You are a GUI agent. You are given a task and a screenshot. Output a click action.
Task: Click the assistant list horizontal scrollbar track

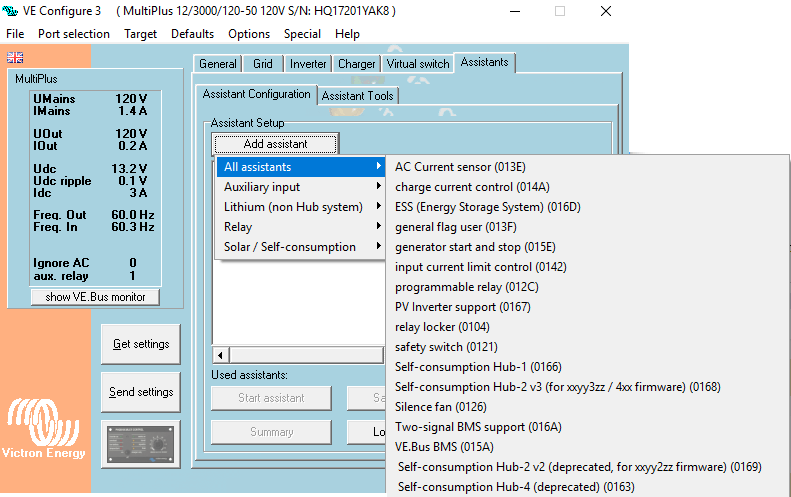[307, 355]
